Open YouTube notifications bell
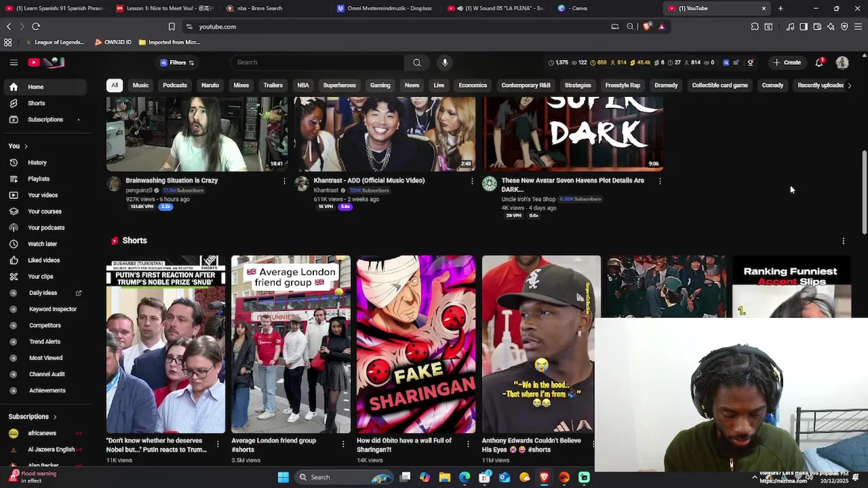The height and width of the screenshot is (488, 868). click(x=819, y=62)
